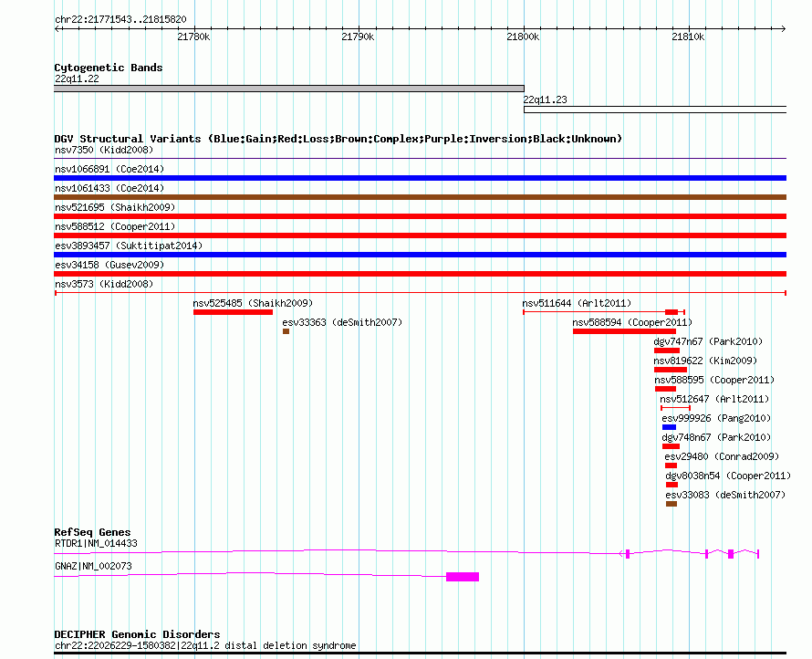Click the nsv1061433 (Coe2014) brown complex bar

point(420,197)
